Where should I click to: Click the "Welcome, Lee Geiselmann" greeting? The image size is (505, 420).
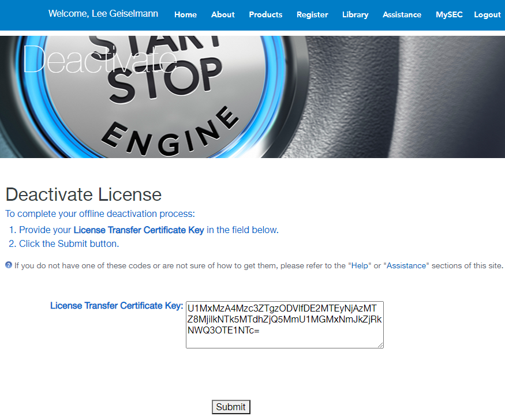[x=103, y=13]
